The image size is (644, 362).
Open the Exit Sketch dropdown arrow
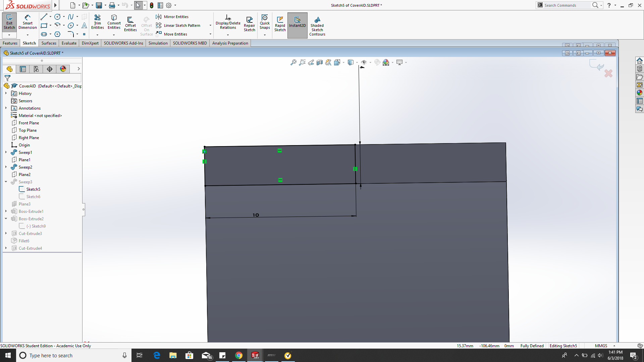(9, 35)
